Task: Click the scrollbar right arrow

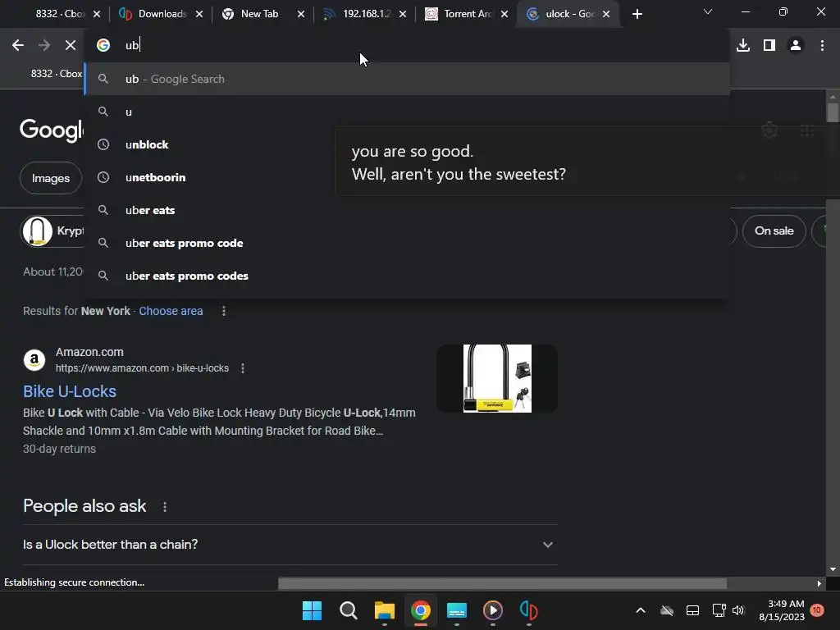Action: [x=819, y=583]
